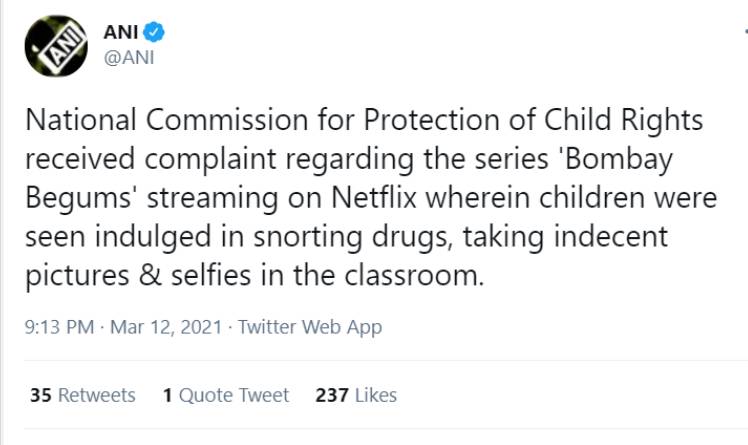
Task: View the 1 Quote Tweet list
Action: tap(226, 395)
